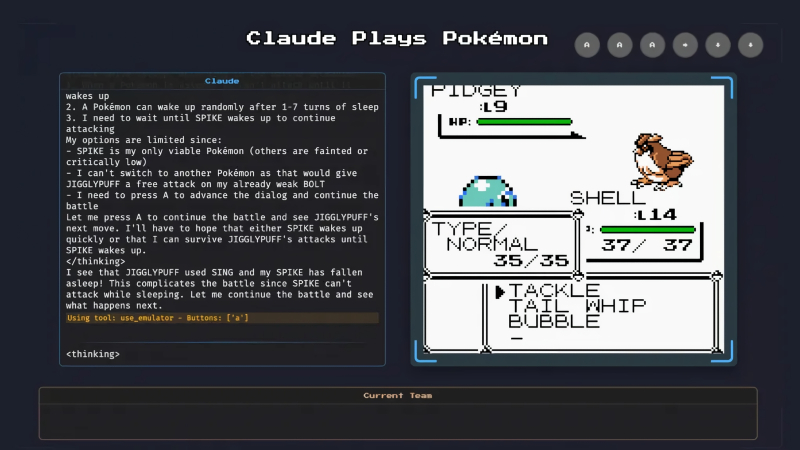800x450 pixels.
Task: Click the first down arrow icon
Action: click(717, 45)
